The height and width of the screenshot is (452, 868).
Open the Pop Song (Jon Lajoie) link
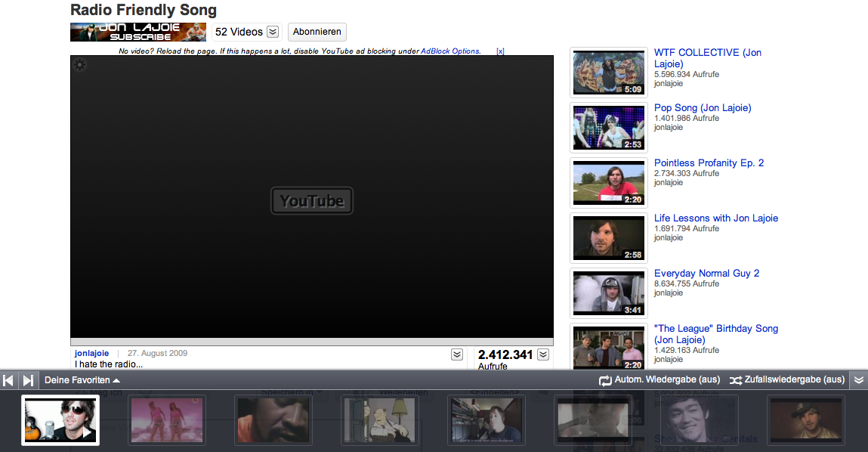(x=703, y=108)
